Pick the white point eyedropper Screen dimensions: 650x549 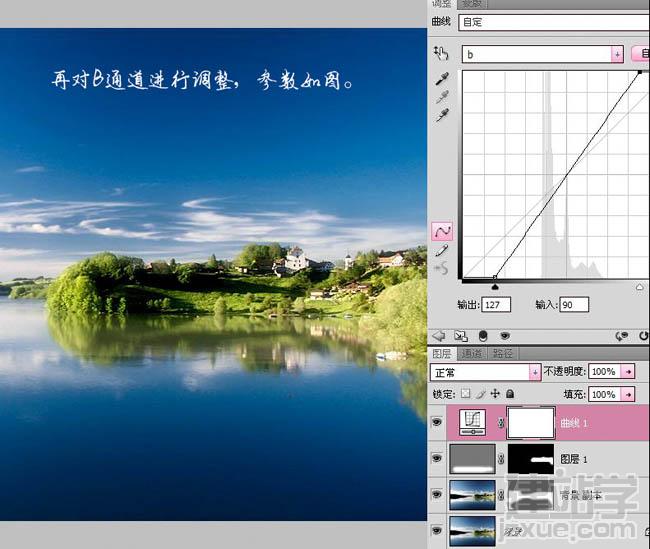(x=442, y=115)
